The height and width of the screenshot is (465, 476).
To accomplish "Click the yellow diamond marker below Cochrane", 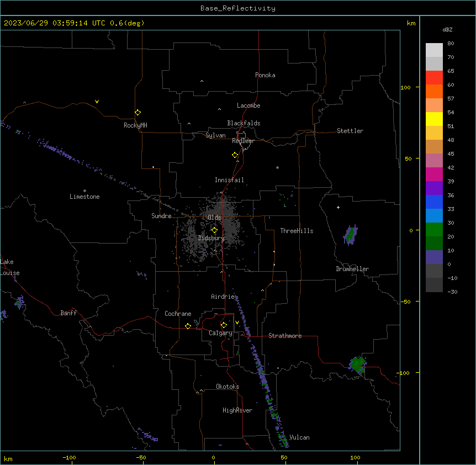I will tap(188, 326).
